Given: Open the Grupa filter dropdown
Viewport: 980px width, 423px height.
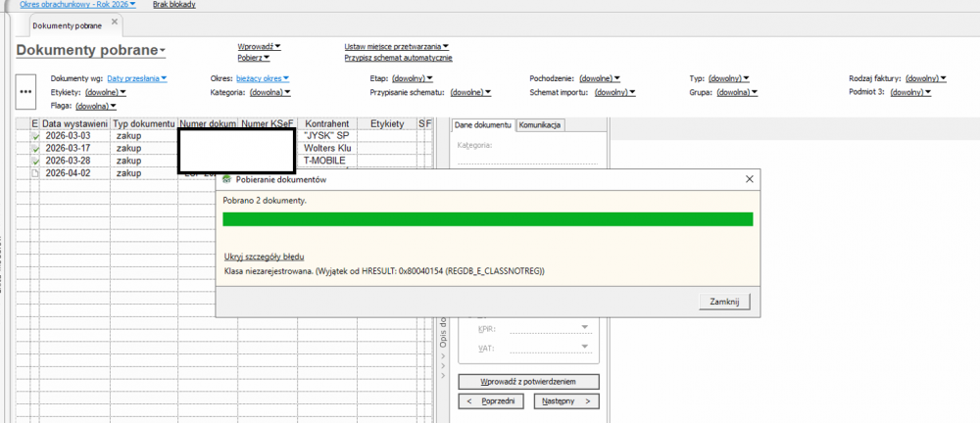Looking at the screenshot, I should (x=737, y=92).
